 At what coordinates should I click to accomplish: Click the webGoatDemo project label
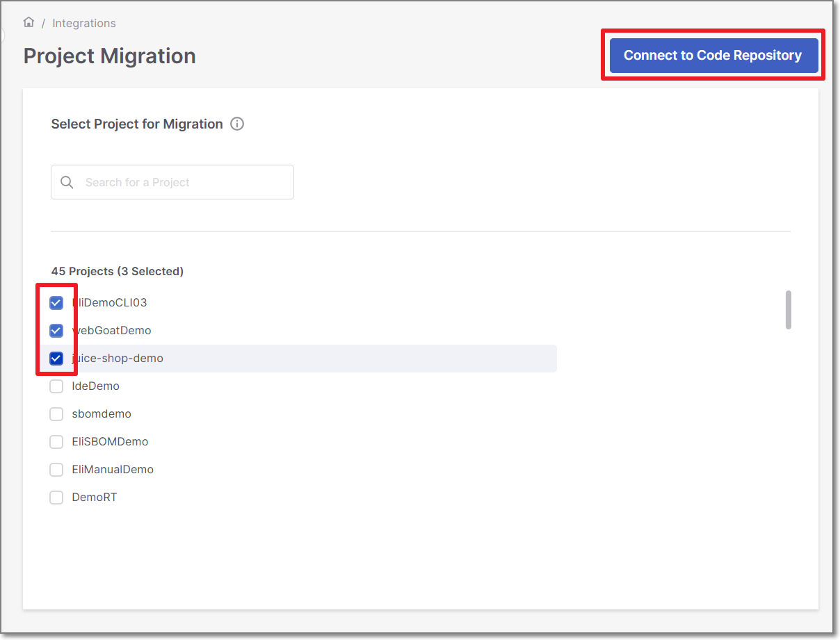click(x=111, y=330)
